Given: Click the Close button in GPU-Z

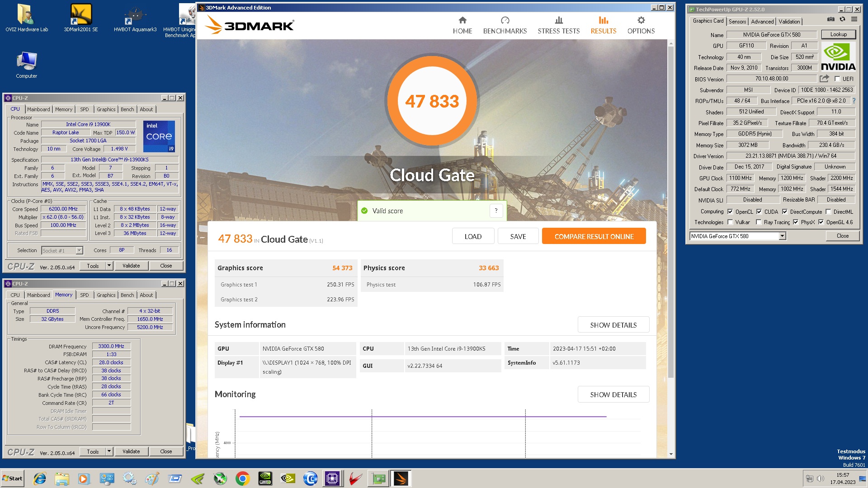Looking at the screenshot, I should click(x=843, y=236).
